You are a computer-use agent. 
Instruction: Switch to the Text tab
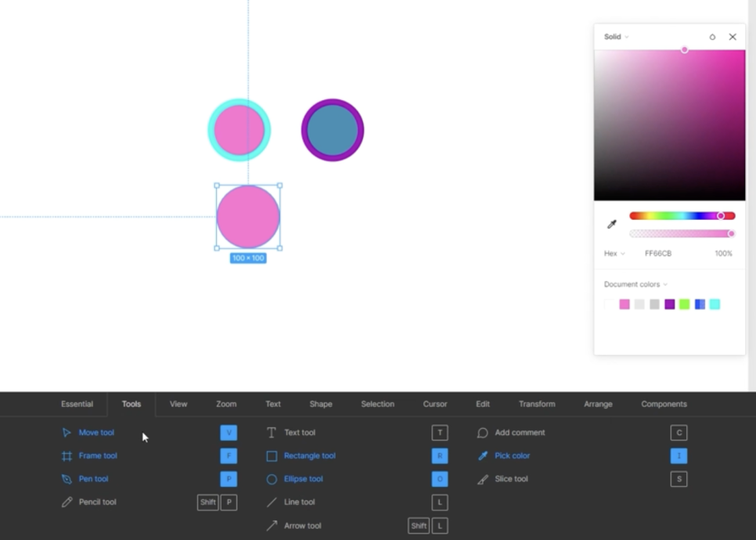tap(273, 404)
